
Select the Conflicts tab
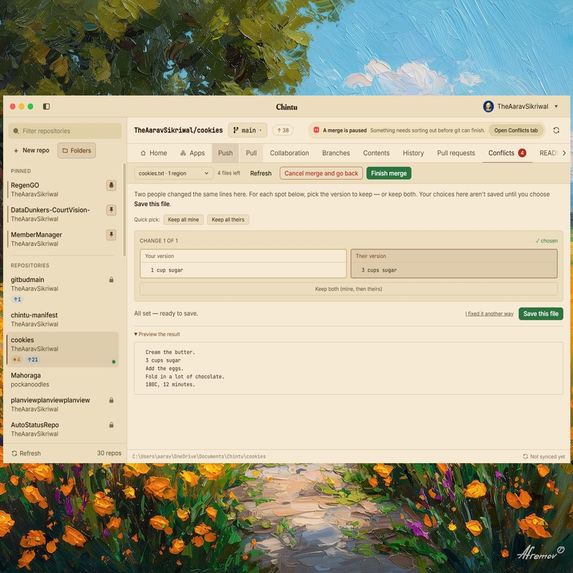(x=507, y=153)
